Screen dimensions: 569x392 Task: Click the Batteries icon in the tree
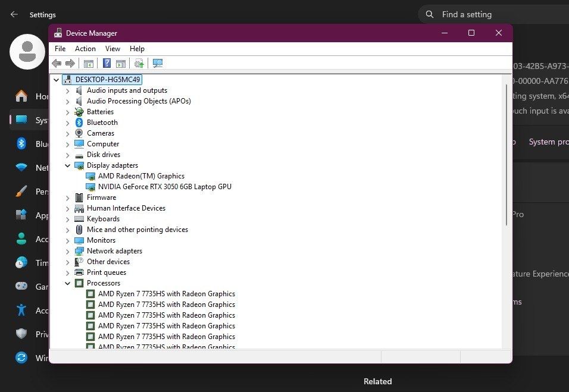point(79,112)
